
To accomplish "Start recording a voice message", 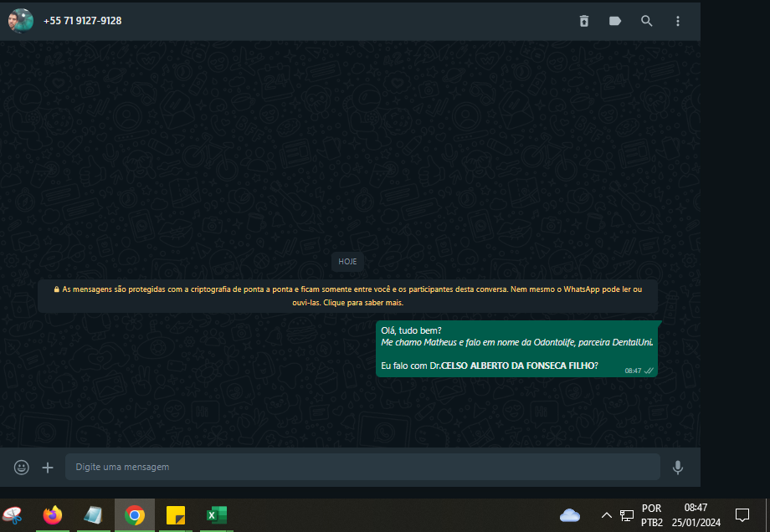I will [678, 468].
